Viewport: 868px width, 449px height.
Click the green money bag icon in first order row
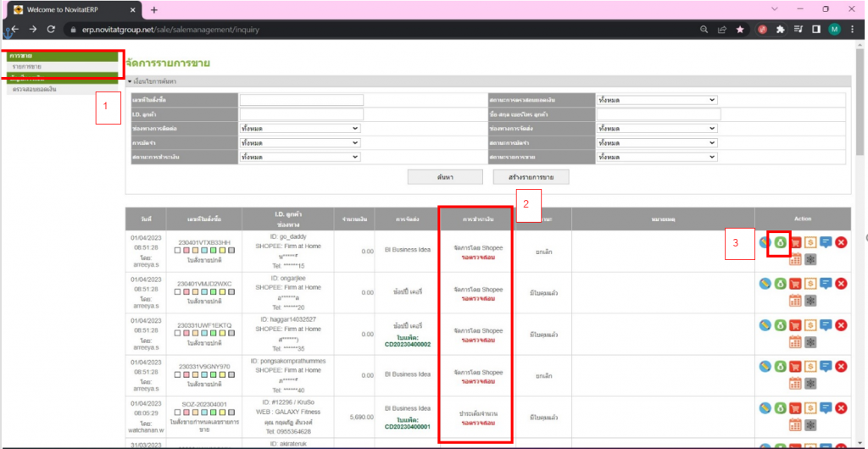pyautogui.click(x=780, y=243)
